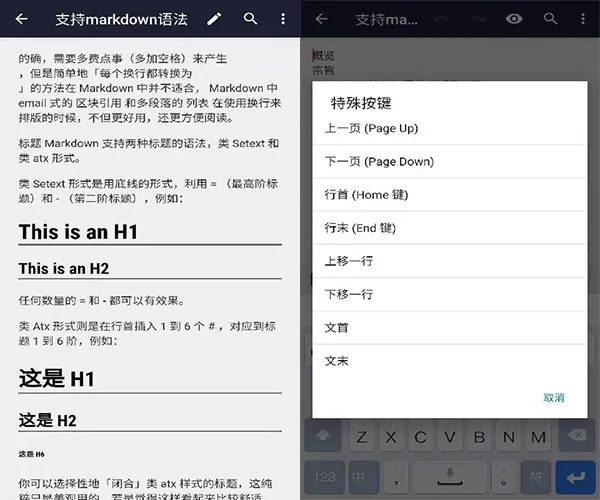The width and height of the screenshot is (600, 500).
Task: Open the left viewer's three-dot overflow menu
Action: 283,19
